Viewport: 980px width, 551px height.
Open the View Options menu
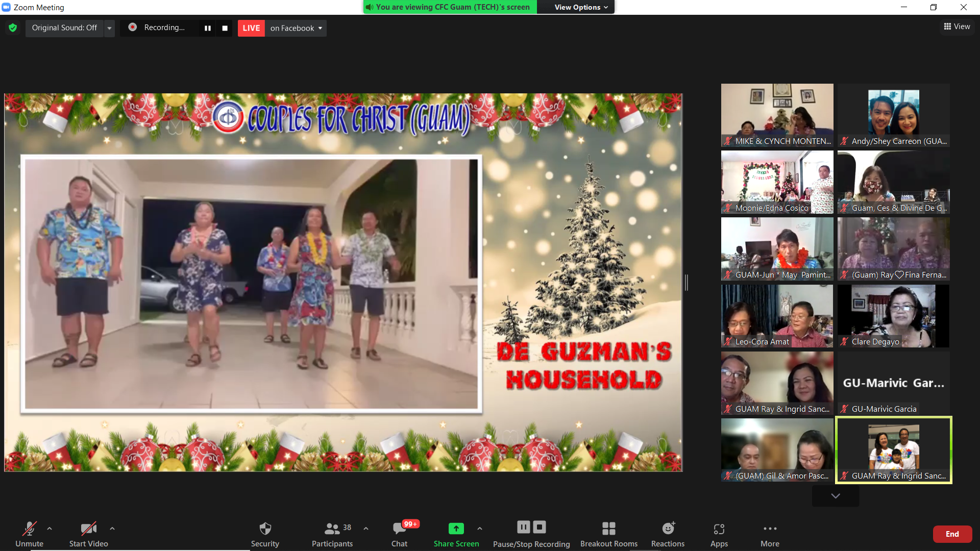[581, 7]
